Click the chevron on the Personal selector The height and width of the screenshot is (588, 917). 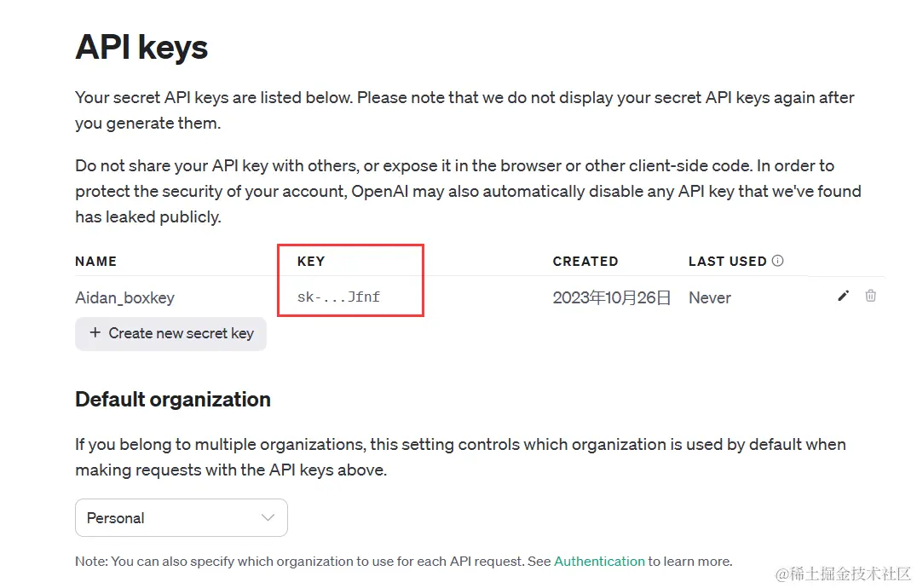pyautogui.click(x=269, y=517)
